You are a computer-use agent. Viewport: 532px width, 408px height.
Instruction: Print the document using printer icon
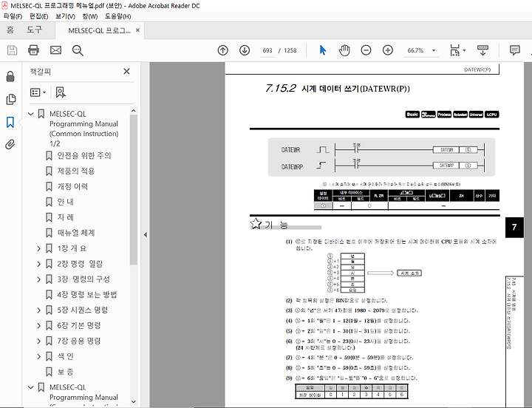(x=33, y=50)
